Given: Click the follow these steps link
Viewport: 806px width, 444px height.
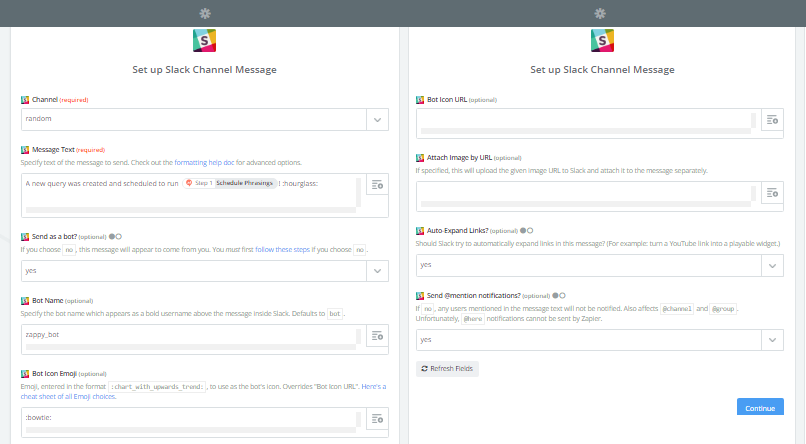Looking at the screenshot, I should click(283, 248).
